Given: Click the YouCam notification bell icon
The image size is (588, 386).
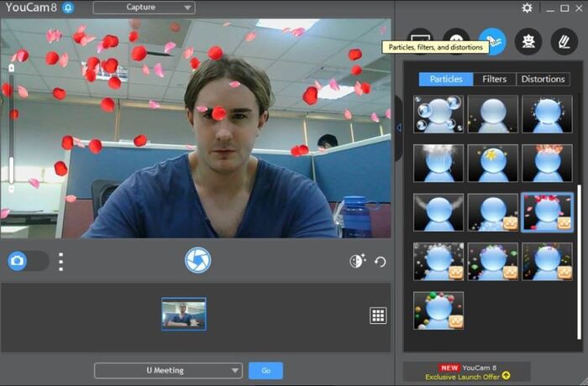Looking at the screenshot, I should (68, 8).
